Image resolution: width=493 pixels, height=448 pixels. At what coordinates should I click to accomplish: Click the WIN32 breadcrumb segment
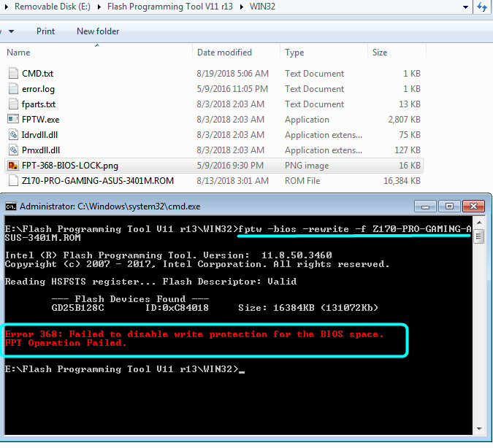pyautogui.click(x=262, y=7)
